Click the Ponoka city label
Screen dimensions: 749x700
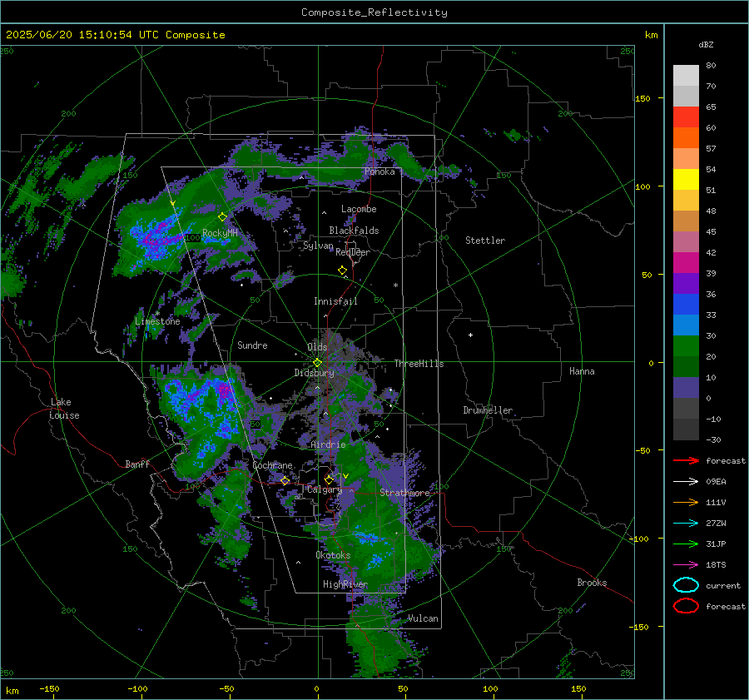(379, 172)
